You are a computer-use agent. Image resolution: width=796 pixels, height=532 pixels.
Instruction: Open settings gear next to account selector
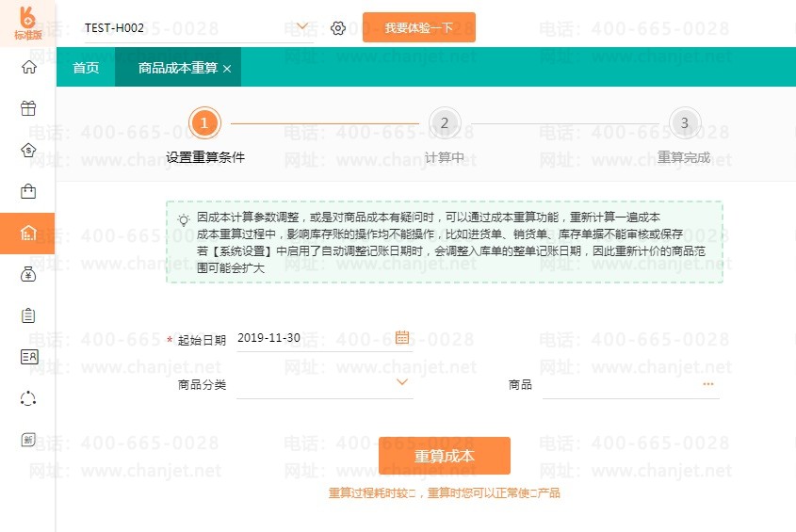(338, 28)
